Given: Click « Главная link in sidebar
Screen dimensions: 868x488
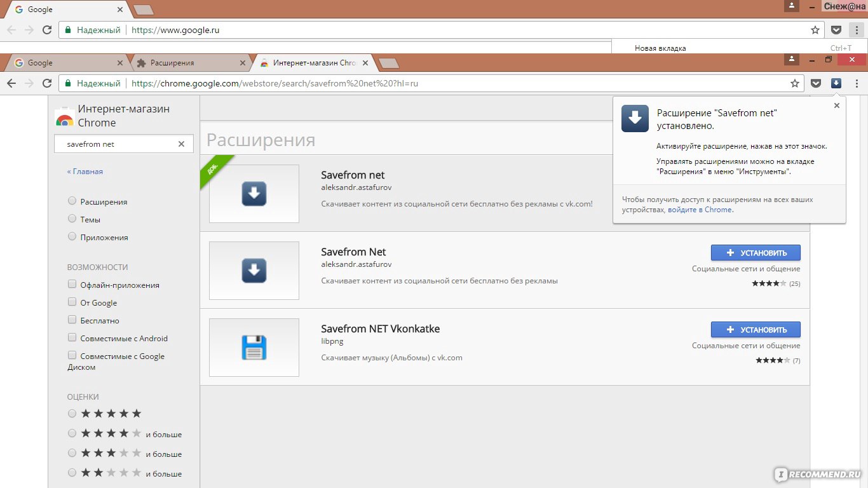Looking at the screenshot, I should point(85,172).
